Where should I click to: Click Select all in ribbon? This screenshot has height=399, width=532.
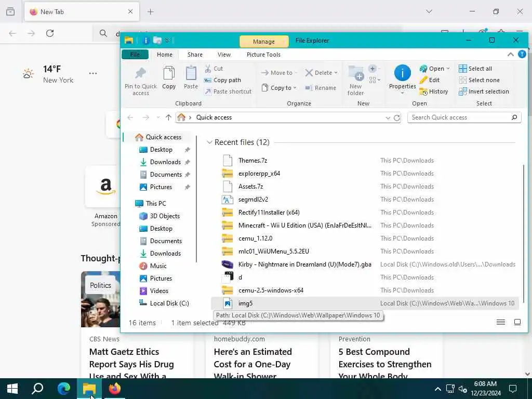[x=475, y=69]
